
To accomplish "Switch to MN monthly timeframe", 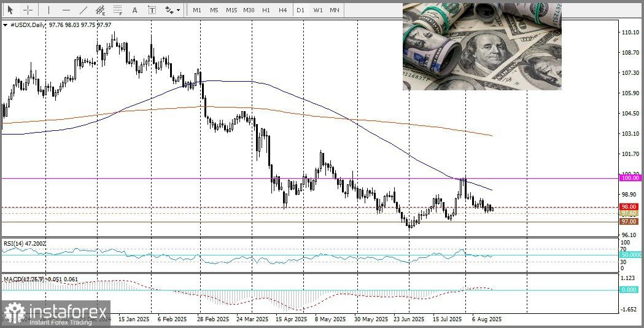I will coord(335,10).
